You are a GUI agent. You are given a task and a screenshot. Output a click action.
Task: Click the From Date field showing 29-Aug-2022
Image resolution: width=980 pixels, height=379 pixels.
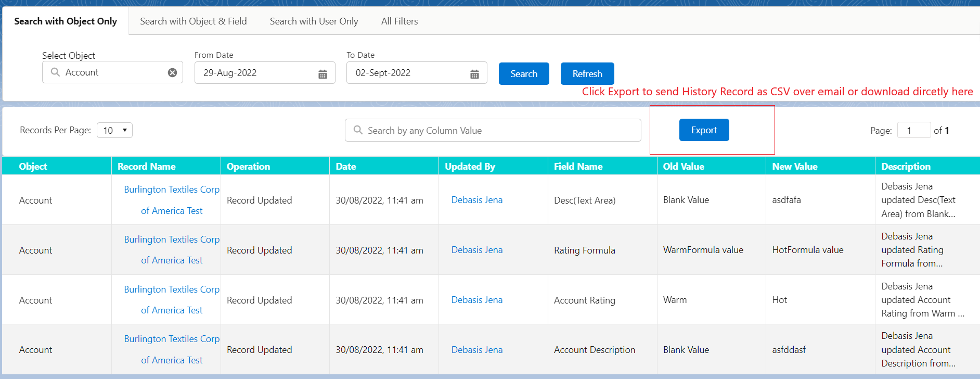click(255, 73)
